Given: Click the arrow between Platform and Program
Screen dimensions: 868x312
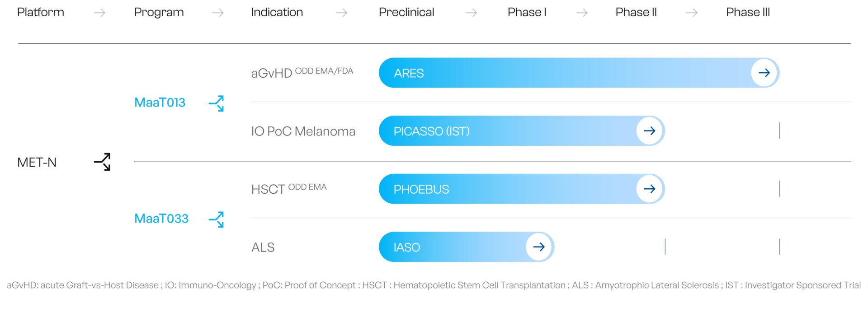Looking at the screenshot, I should point(99,13).
